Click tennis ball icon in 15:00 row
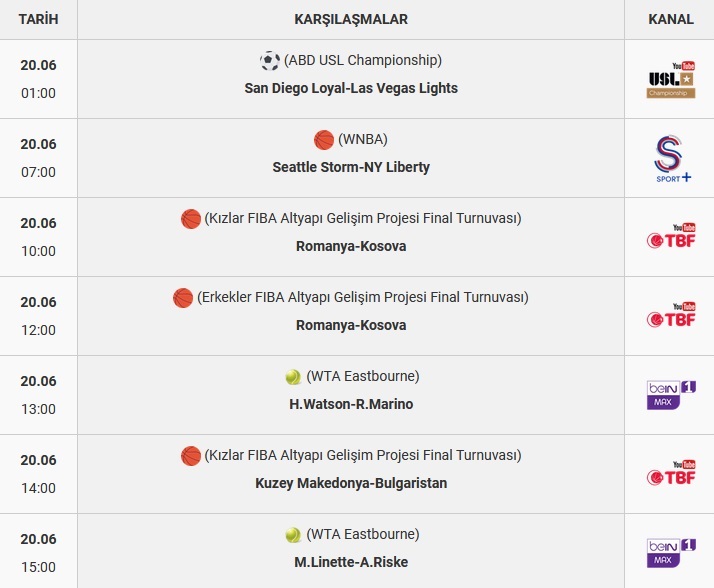The height and width of the screenshot is (588, 714). [x=293, y=535]
